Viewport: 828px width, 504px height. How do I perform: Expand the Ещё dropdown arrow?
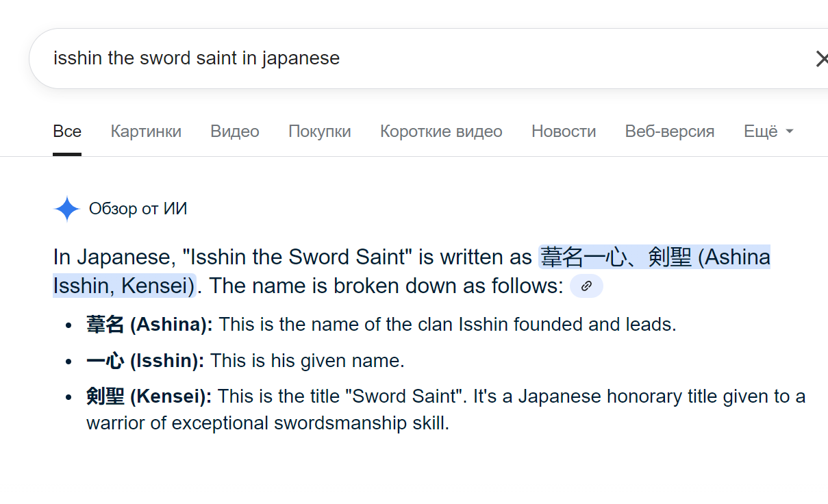789,131
